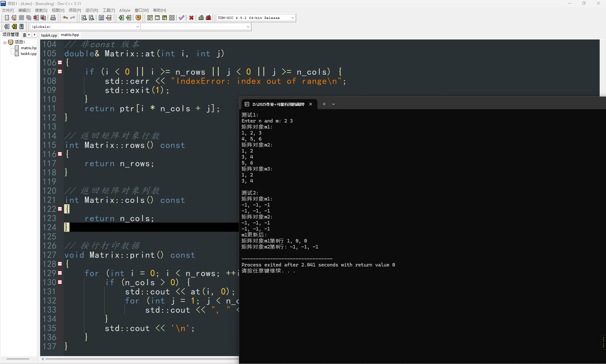Open the 运行[R] menu
The height and width of the screenshot is (364, 606).
point(92,10)
